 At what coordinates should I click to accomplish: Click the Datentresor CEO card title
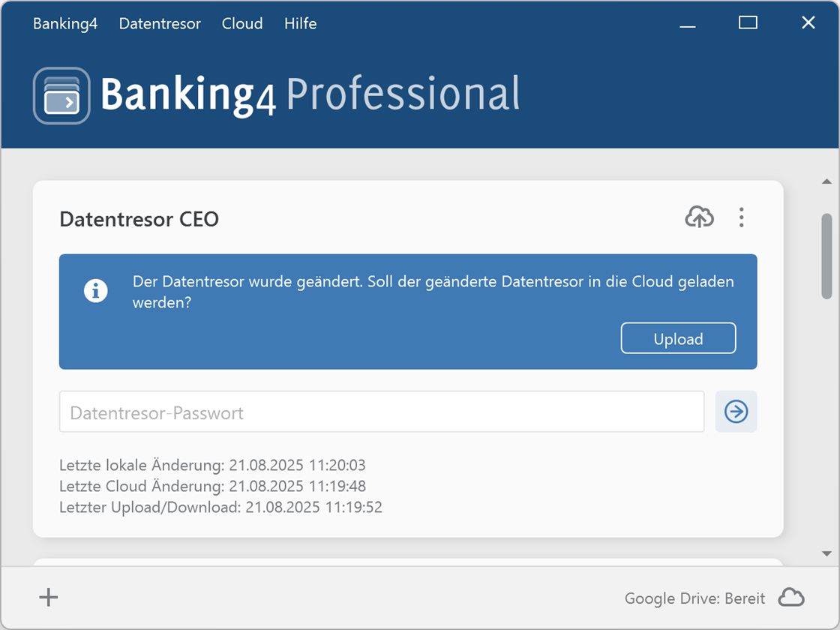click(x=139, y=219)
